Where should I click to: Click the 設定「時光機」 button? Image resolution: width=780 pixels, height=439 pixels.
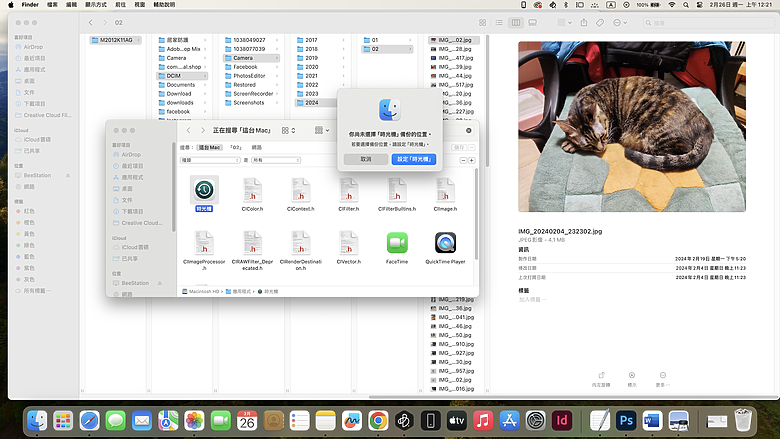pos(414,159)
